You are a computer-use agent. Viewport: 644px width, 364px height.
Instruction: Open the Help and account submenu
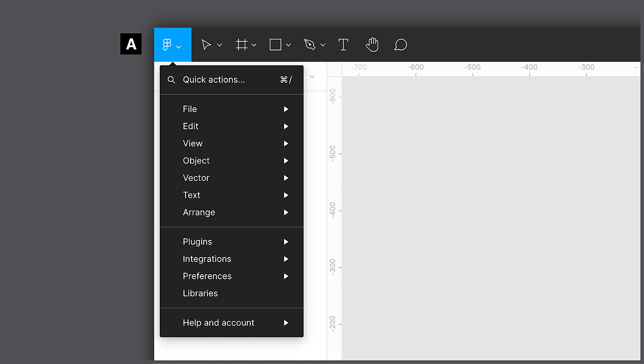(218, 323)
